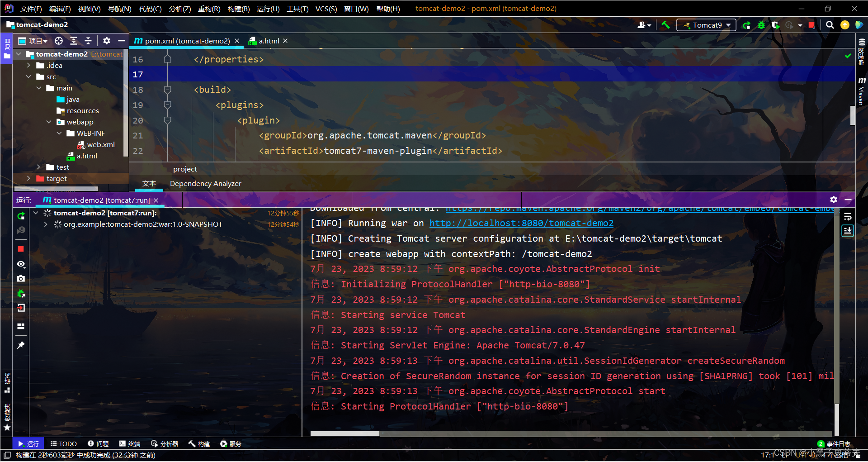Switch to Dependency Analyzer tab
The width and height of the screenshot is (868, 462).
coord(206,183)
